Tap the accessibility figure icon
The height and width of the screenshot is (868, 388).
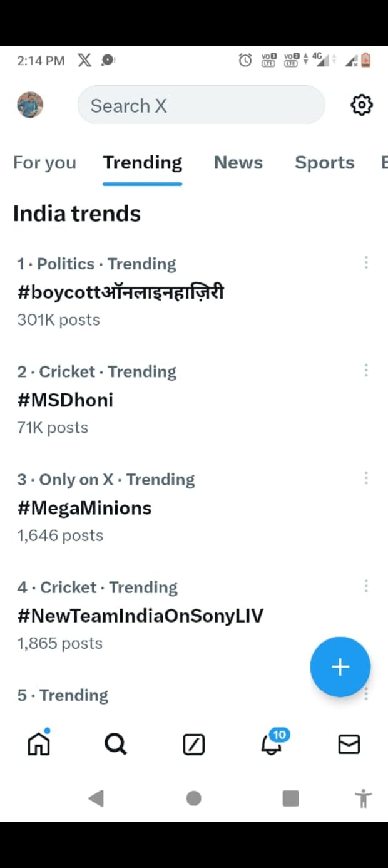pos(363,798)
